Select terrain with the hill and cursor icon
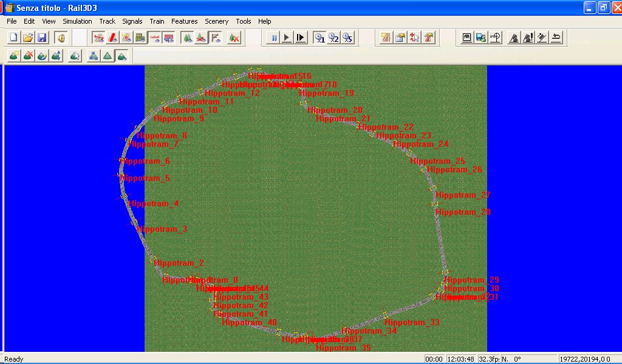 pyautogui.click(x=75, y=56)
